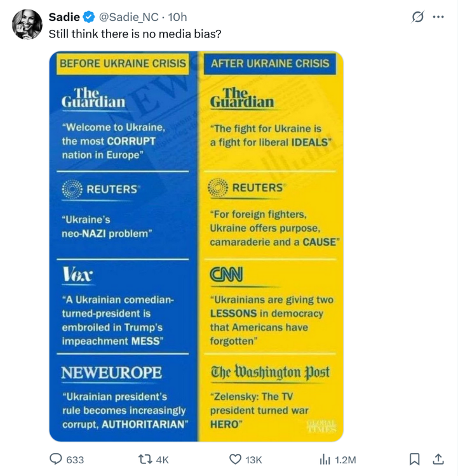Click the Global Times watermark in image

[x=320, y=426]
